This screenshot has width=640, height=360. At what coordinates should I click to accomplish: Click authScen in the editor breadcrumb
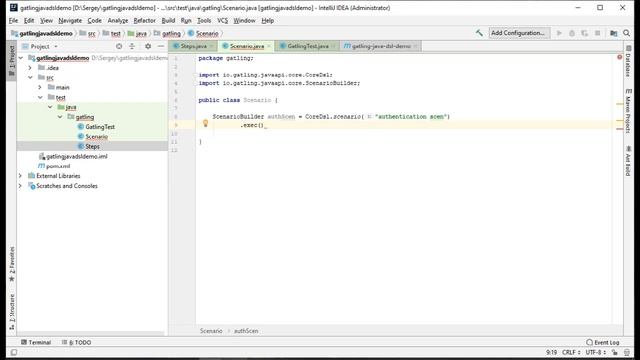click(246, 331)
